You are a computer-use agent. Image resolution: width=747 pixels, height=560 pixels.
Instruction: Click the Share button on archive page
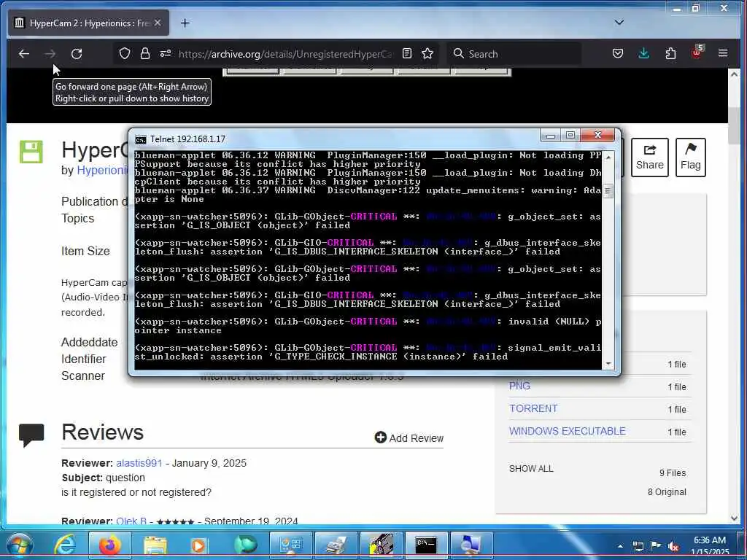coord(650,157)
